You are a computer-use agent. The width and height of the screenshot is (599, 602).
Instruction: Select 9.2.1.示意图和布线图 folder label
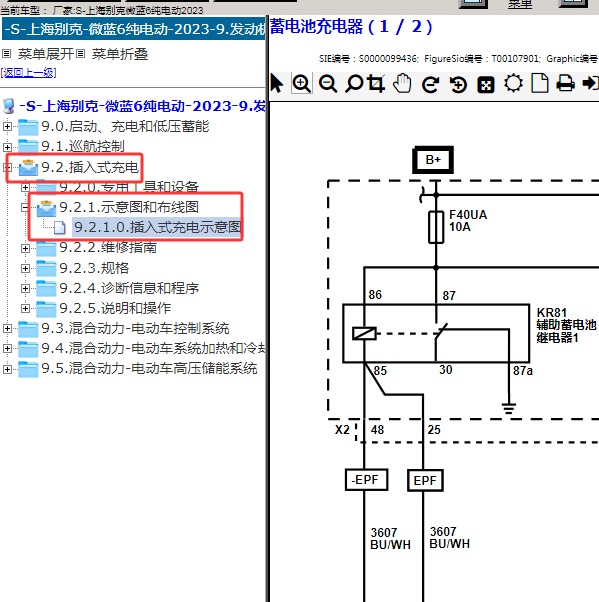(129, 207)
